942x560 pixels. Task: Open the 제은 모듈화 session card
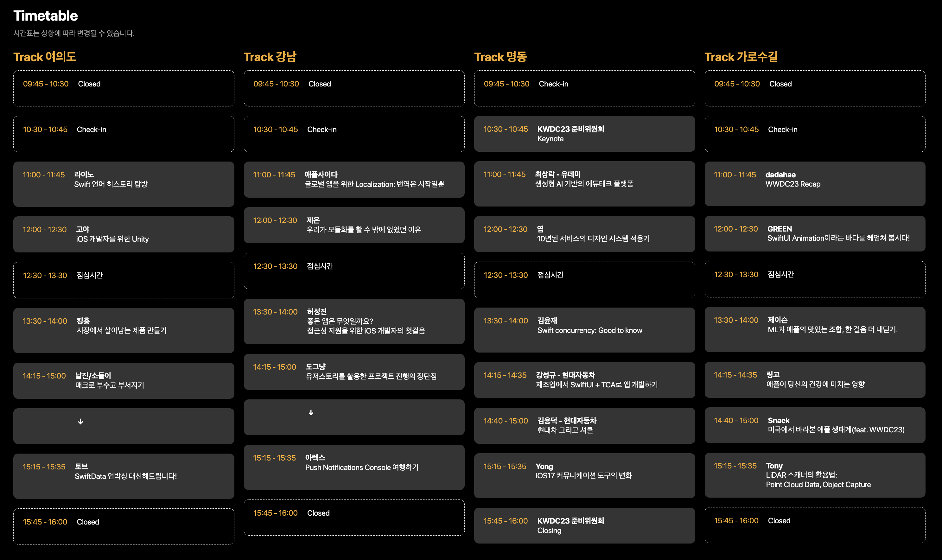(x=354, y=225)
